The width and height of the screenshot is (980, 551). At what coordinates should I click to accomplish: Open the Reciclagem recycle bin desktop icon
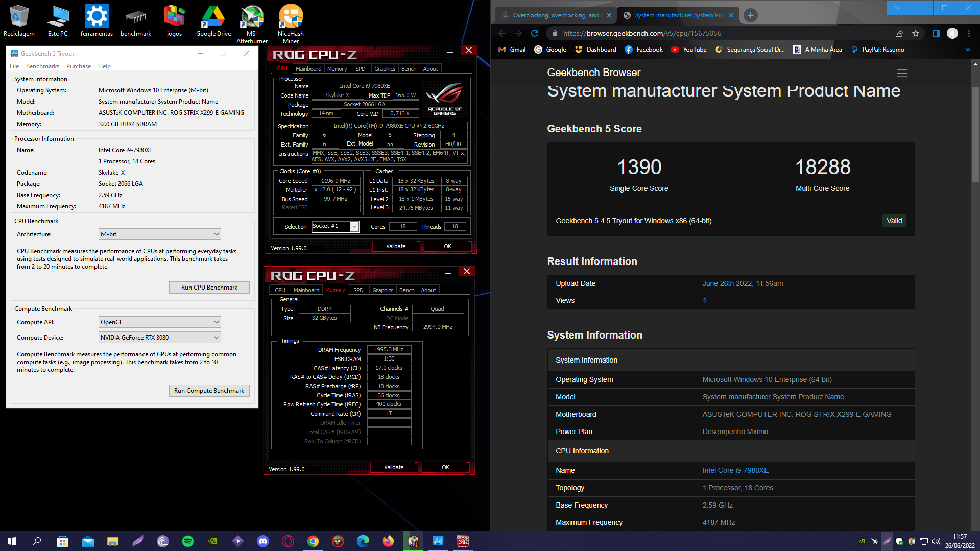(x=19, y=20)
